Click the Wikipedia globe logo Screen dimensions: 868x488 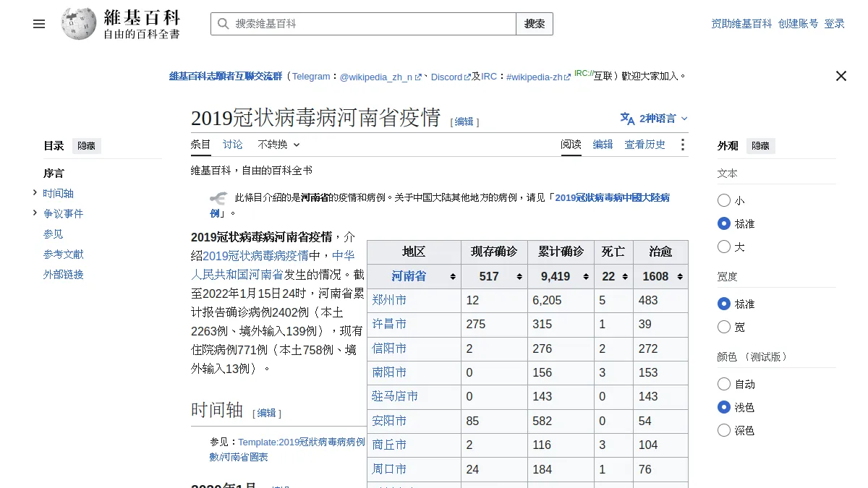tap(78, 24)
